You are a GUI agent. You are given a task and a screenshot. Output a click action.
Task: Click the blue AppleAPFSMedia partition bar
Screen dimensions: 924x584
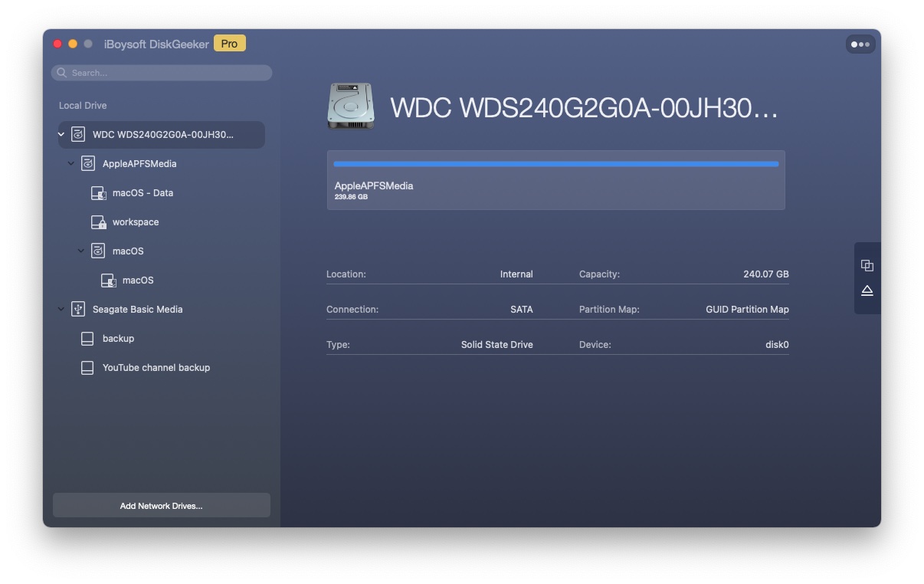click(555, 164)
